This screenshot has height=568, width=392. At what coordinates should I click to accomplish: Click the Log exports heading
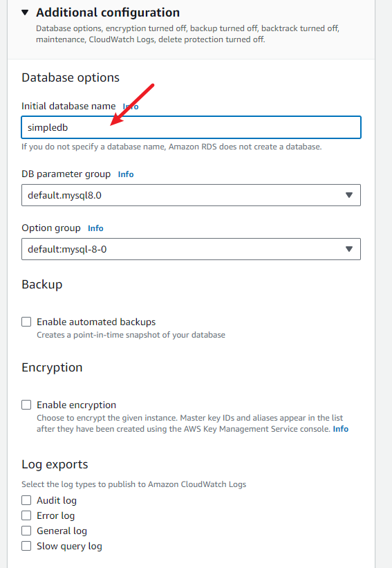point(55,464)
